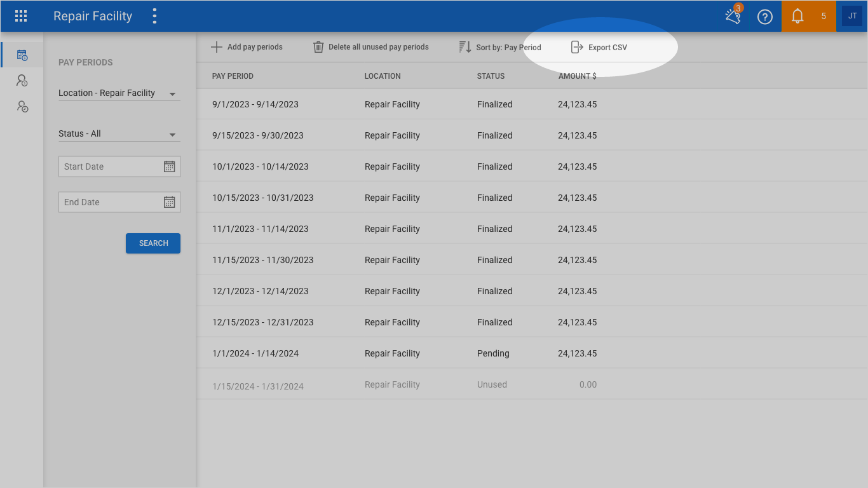
Task: Click the Add pay periods label
Action: (x=255, y=47)
